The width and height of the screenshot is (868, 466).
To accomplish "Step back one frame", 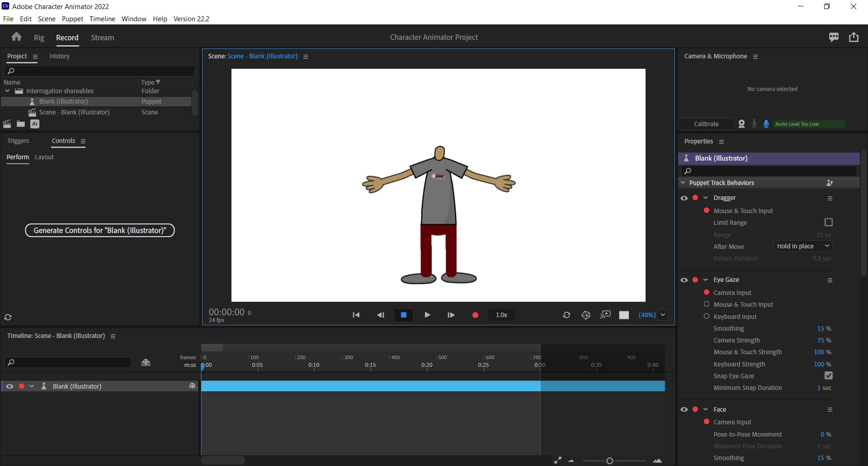I will coord(381,315).
